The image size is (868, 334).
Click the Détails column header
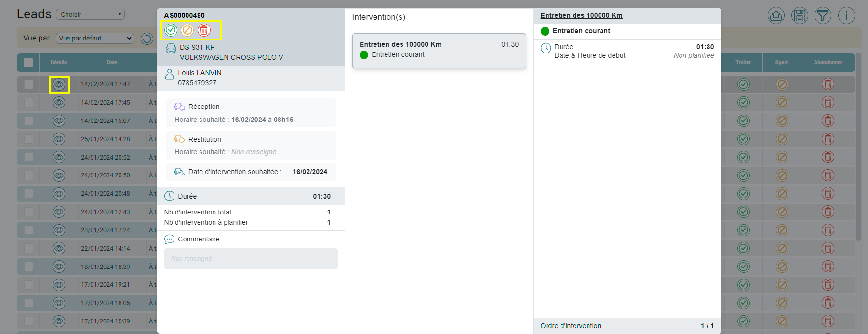click(x=59, y=63)
